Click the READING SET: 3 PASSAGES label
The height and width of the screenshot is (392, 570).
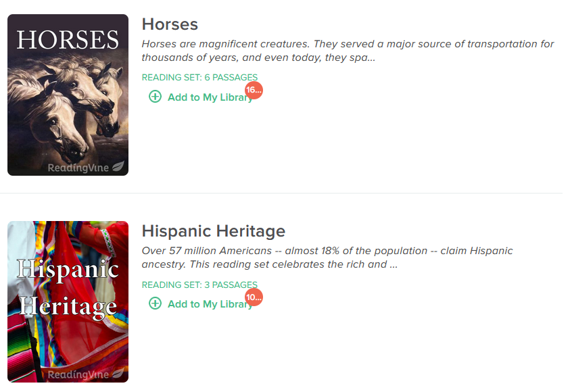(199, 285)
